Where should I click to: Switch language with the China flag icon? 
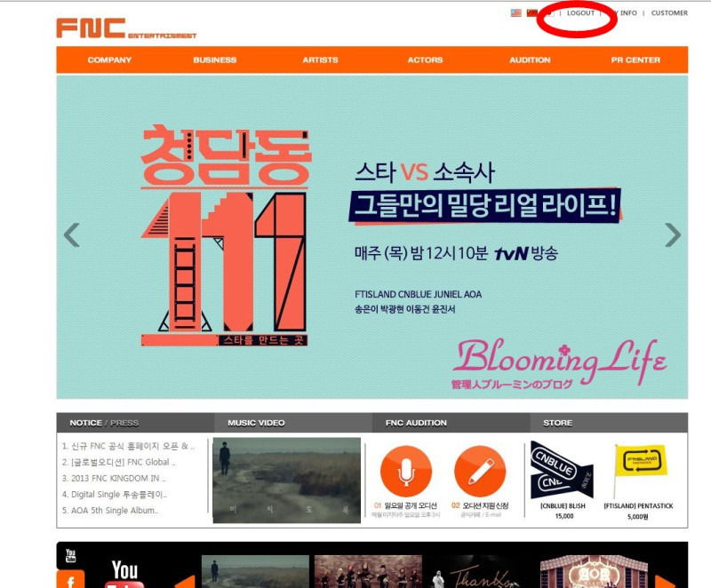(531, 13)
